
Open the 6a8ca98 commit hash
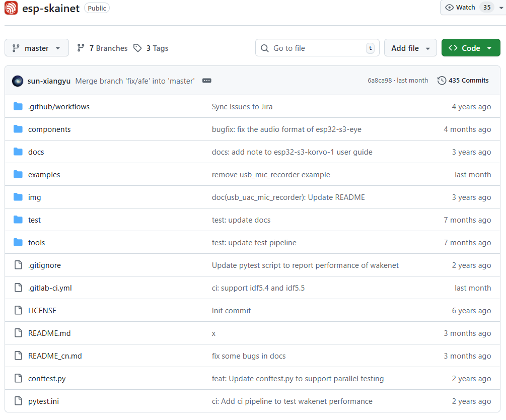pyautogui.click(x=379, y=81)
